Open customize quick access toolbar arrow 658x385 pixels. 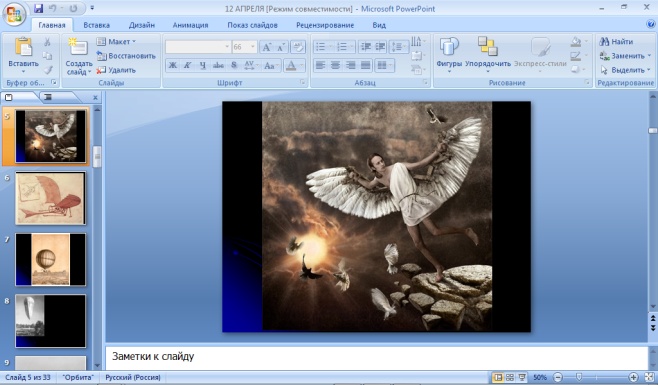[92, 8]
